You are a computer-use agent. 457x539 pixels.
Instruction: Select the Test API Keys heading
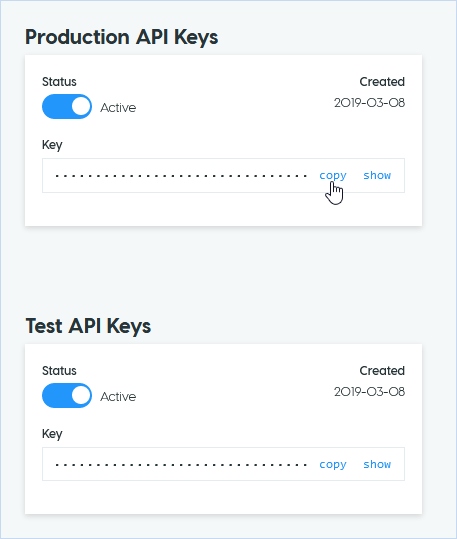pyautogui.click(x=88, y=326)
